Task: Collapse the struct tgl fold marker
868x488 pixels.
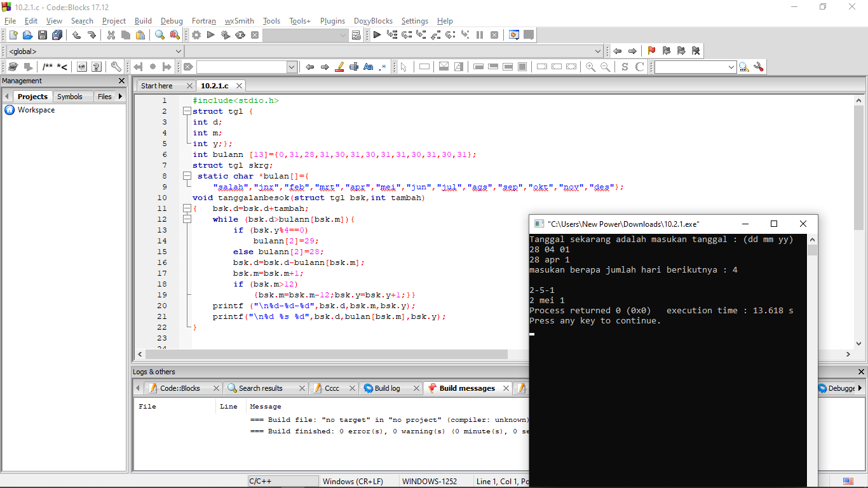Action: 187,111
